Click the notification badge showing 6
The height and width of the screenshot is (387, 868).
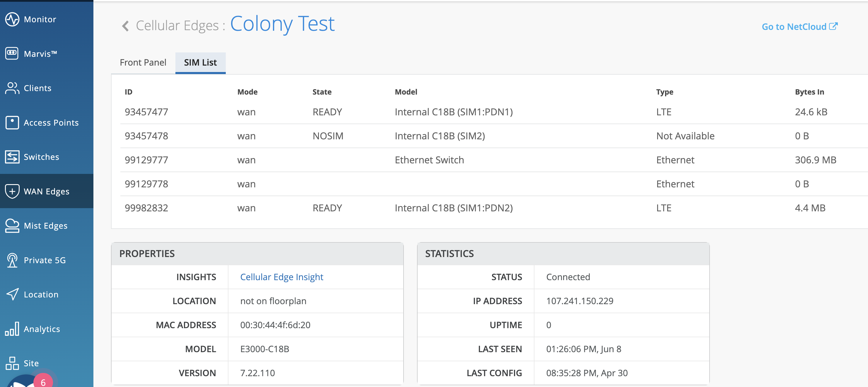tap(43, 382)
